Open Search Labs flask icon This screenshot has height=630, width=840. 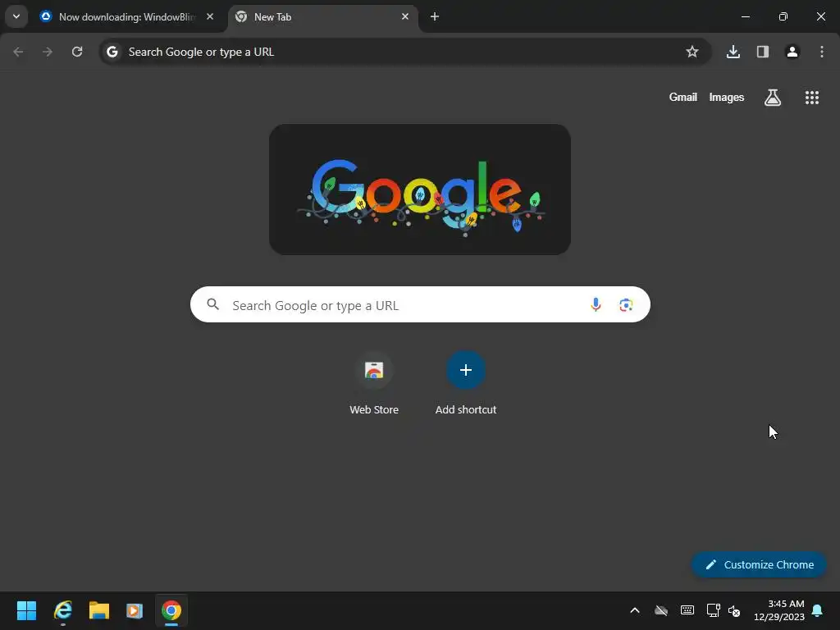(x=773, y=97)
